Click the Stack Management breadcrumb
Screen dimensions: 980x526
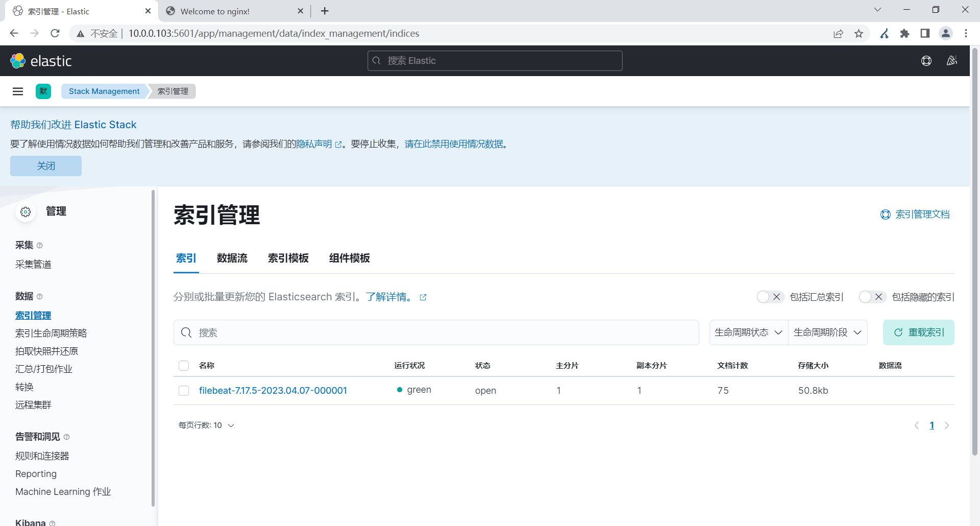[x=104, y=91]
